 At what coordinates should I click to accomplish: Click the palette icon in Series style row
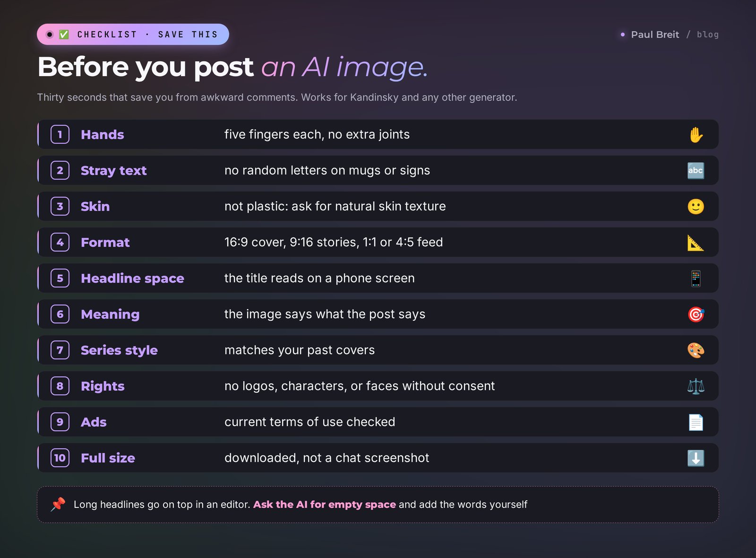coord(696,350)
